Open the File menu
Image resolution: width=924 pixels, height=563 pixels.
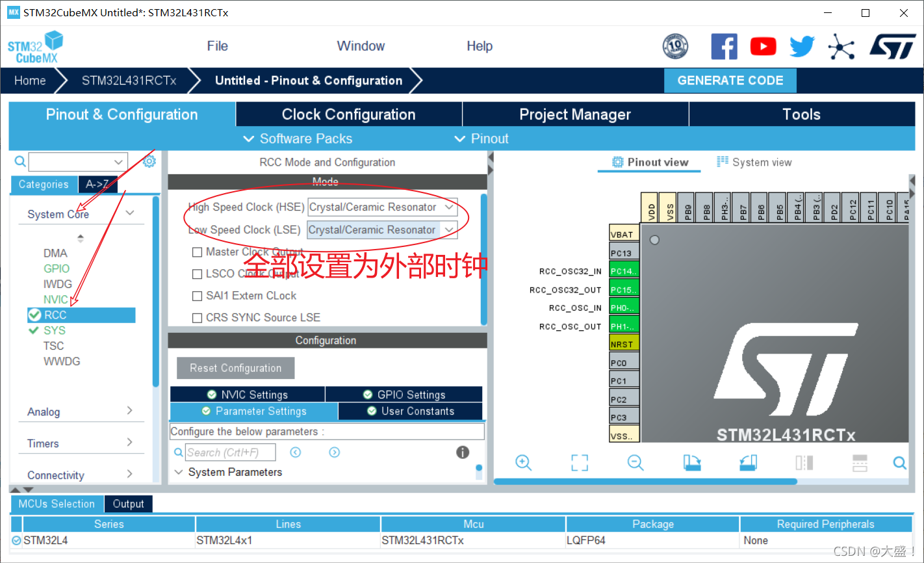coord(218,46)
